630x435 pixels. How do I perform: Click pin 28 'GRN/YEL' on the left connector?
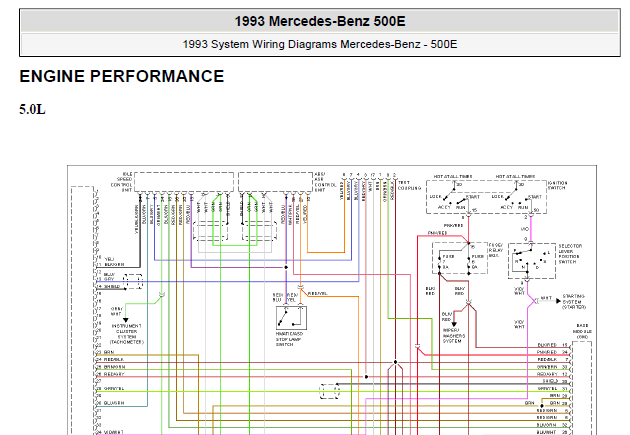pyautogui.click(x=110, y=389)
